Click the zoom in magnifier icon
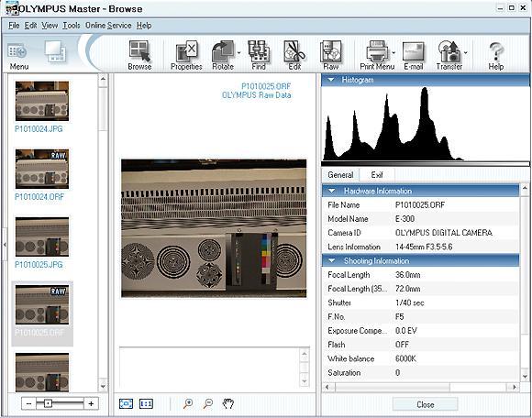The width and height of the screenshot is (532, 418). coord(188,403)
